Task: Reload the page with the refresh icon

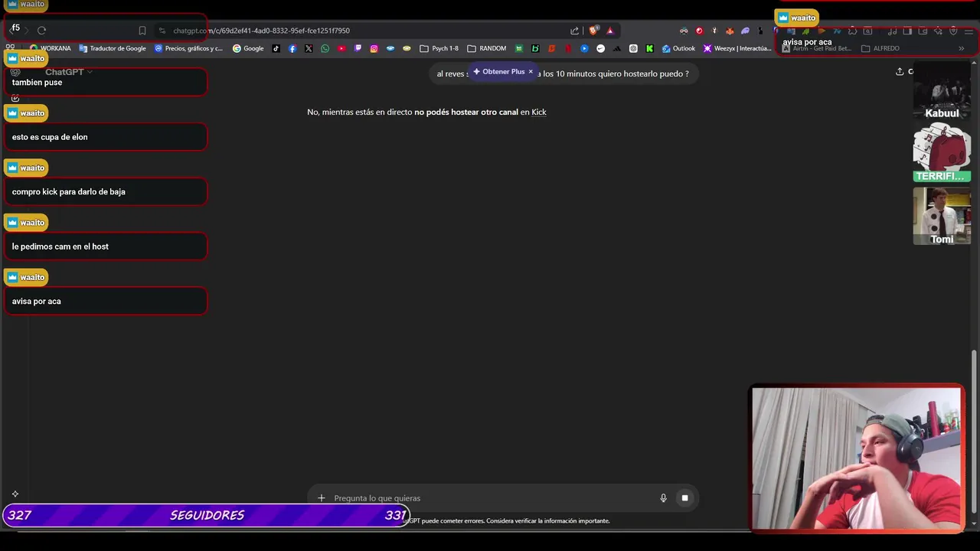Action: point(41,31)
